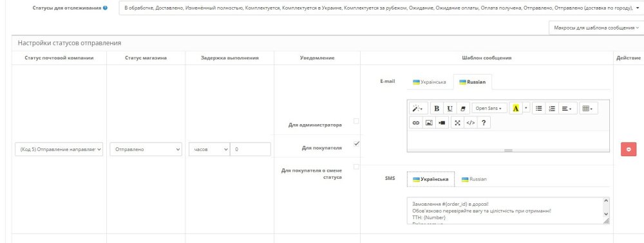Open the paragraph alignment menu
This screenshot has height=243, width=644.
pyautogui.click(x=567, y=109)
